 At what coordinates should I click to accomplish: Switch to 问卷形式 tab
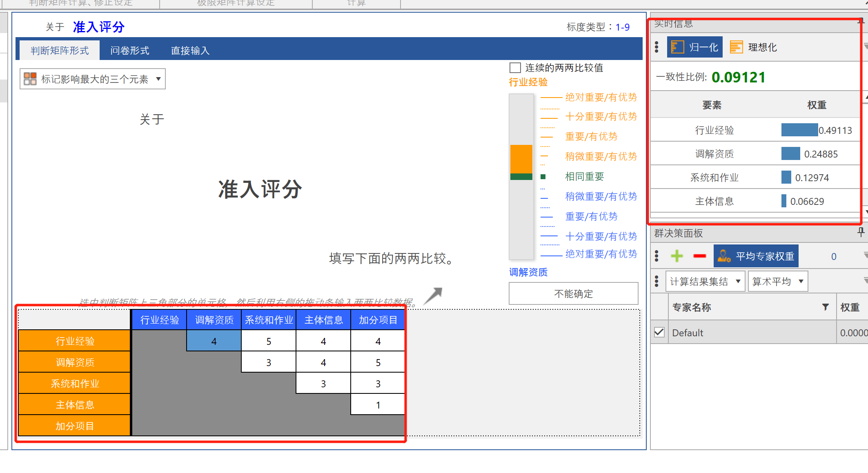(130, 50)
